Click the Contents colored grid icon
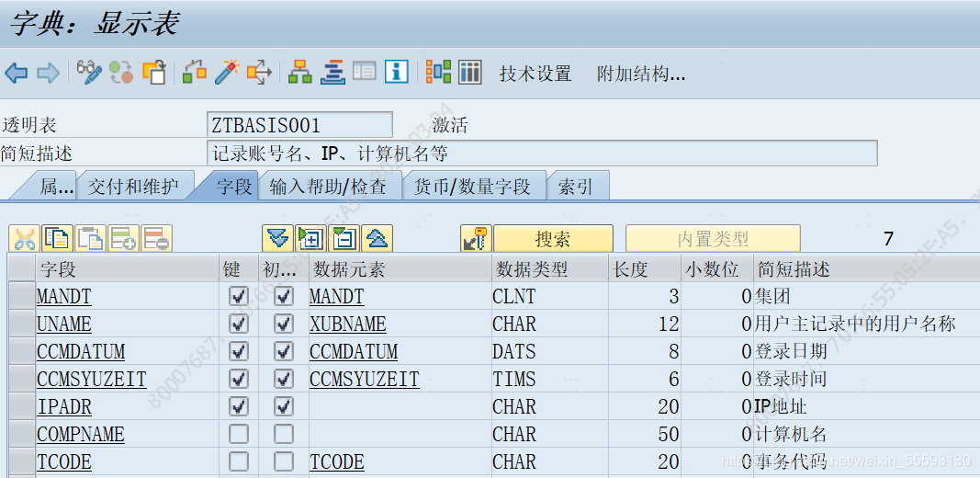Screen dimensions: 980x478 438,72
